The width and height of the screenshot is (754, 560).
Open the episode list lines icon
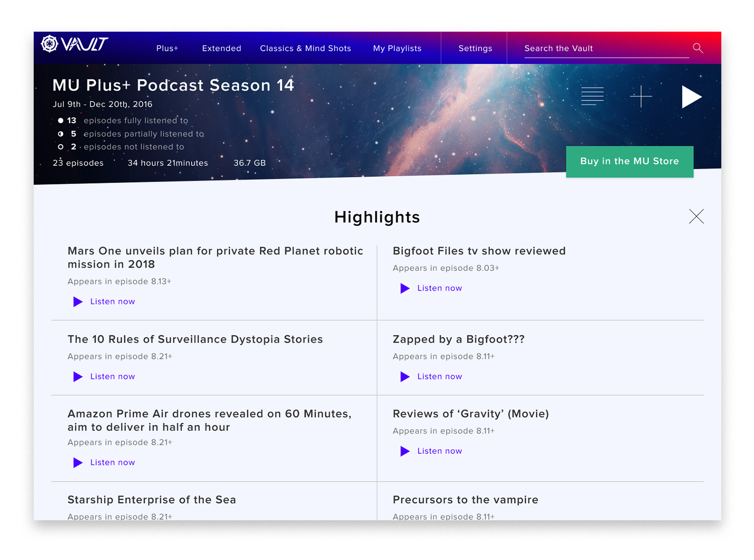tap(592, 96)
